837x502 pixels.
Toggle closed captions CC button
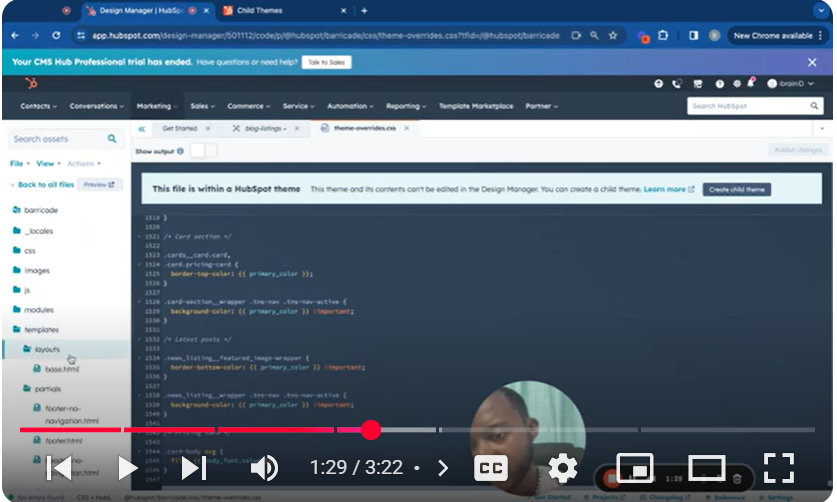pos(491,468)
